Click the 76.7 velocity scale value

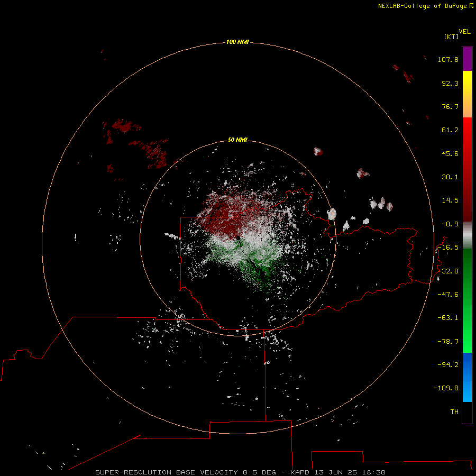[450, 106]
